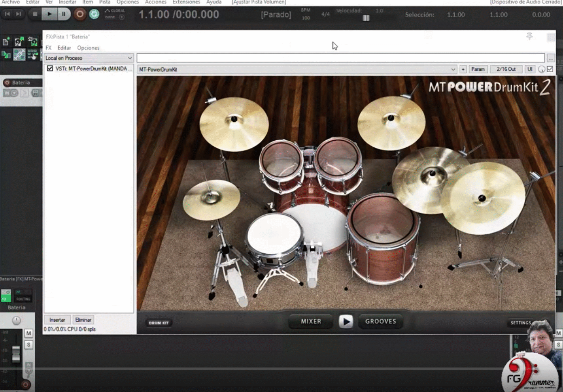Open the MIXER in MT Power DrumKit
The height and width of the screenshot is (392, 563).
tap(310, 321)
